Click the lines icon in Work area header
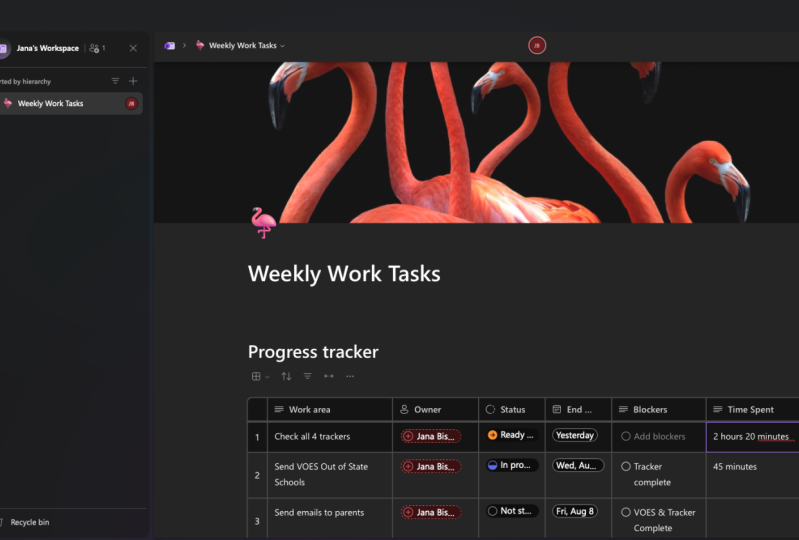 click(x=279, y=410)
